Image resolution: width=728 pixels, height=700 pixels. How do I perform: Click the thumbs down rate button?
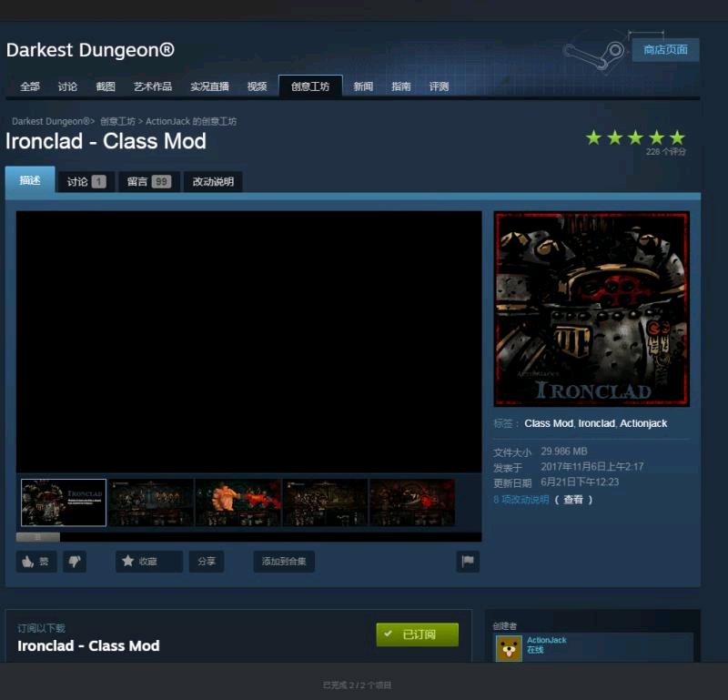pyautogui.click(x=75, y=562)
